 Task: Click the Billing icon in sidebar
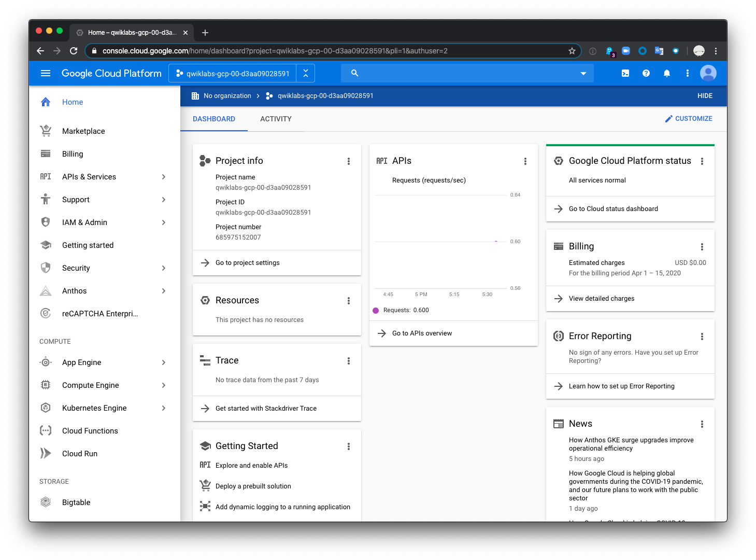pyautogui.click(x=46, y=154)
